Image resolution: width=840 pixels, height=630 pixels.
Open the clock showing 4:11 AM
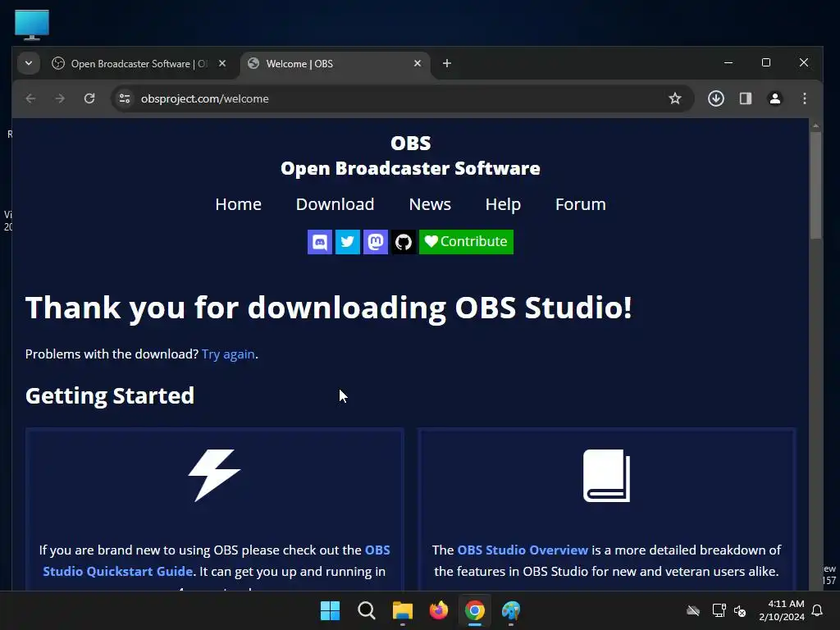click(x=782, y=610)
